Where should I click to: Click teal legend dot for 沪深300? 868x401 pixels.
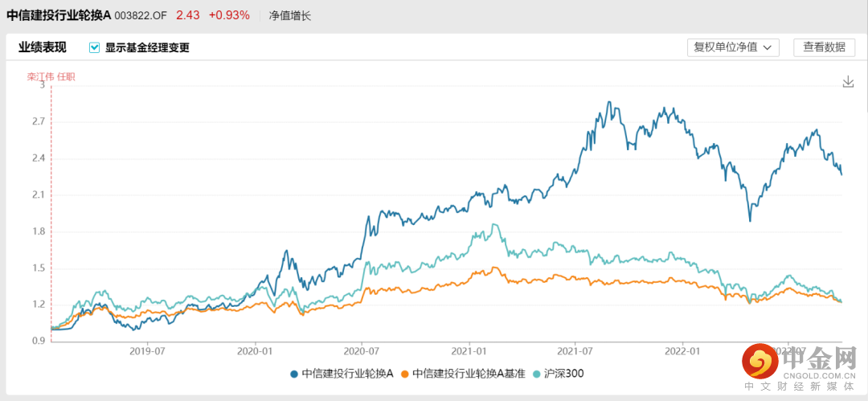click(537, 374)
